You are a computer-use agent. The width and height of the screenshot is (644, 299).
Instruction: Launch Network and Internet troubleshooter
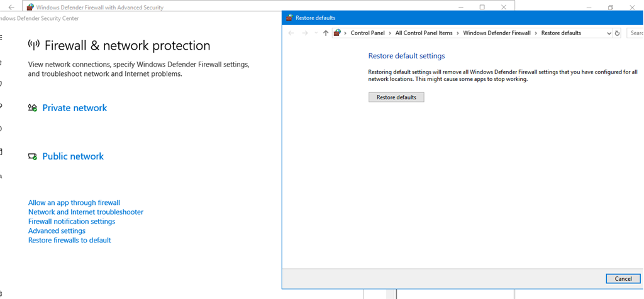[86, 212]
